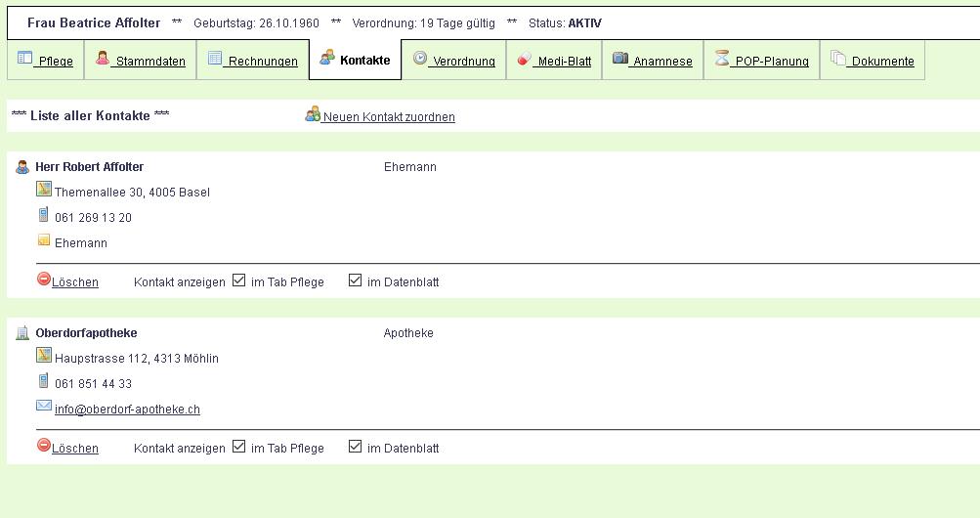This screenshot has width=980, height=518.
Task: Click the map icon next to Themenallee 30
Action: point(43,190)
